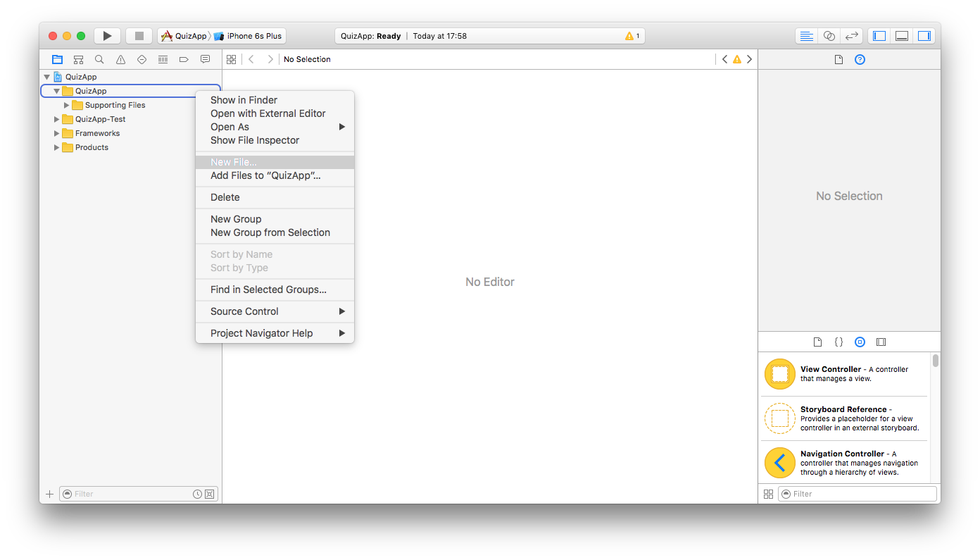Toggle the Navigator pane visibility
The image size is (980, 560).
(879, 36)
